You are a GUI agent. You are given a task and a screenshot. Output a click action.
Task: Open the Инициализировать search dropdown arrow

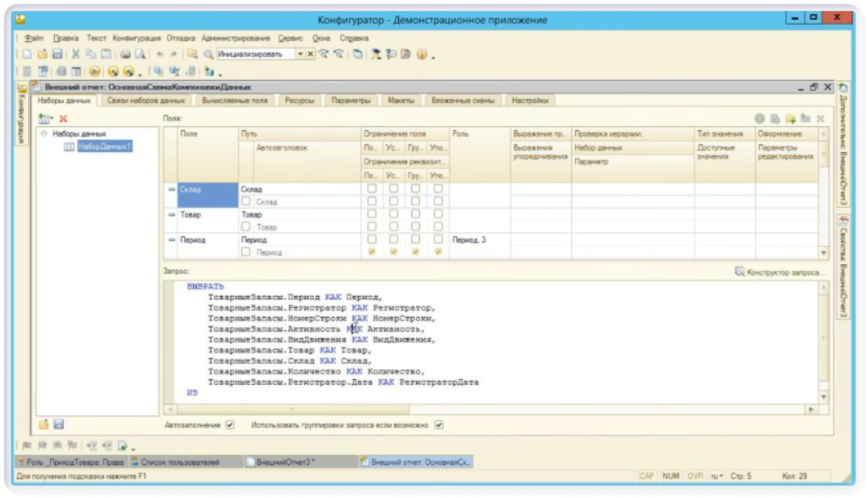[300, 54]
